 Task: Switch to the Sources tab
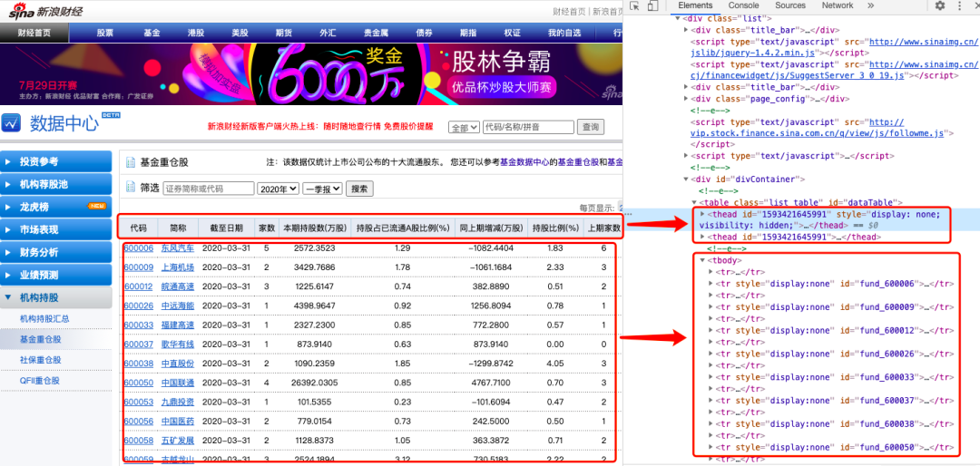click(x=790, y=5)
